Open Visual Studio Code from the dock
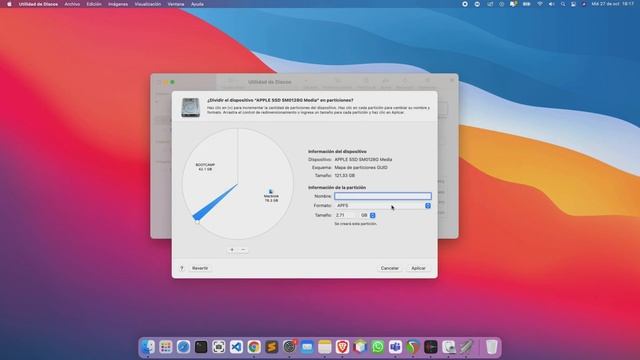640x360 pixels. pos(236,347)
